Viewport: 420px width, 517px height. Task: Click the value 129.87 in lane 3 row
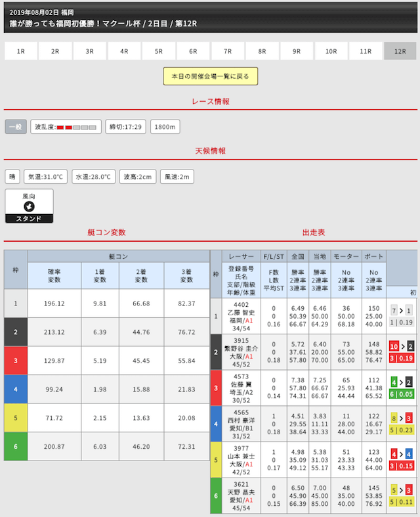[x=54, y=361]
